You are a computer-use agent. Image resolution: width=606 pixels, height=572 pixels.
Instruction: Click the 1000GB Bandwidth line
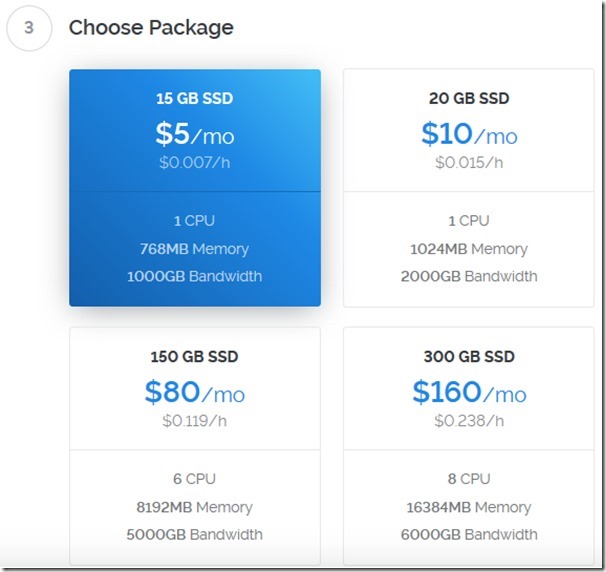point(194,276)
